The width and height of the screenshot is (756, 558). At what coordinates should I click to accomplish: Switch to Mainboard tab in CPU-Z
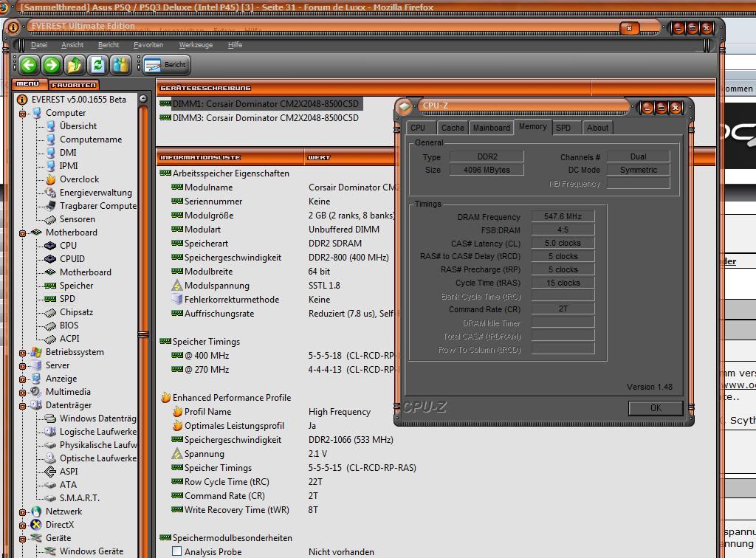click(491, 128)
